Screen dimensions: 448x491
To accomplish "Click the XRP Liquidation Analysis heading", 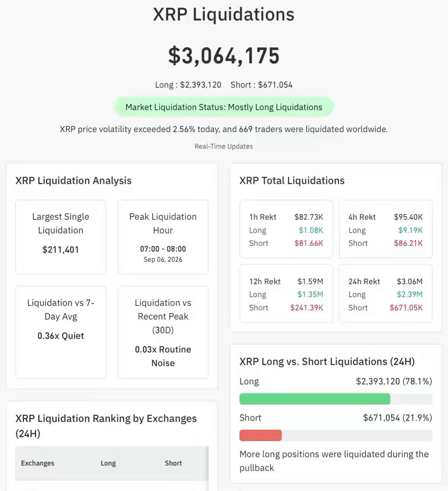I will (74, 180).
